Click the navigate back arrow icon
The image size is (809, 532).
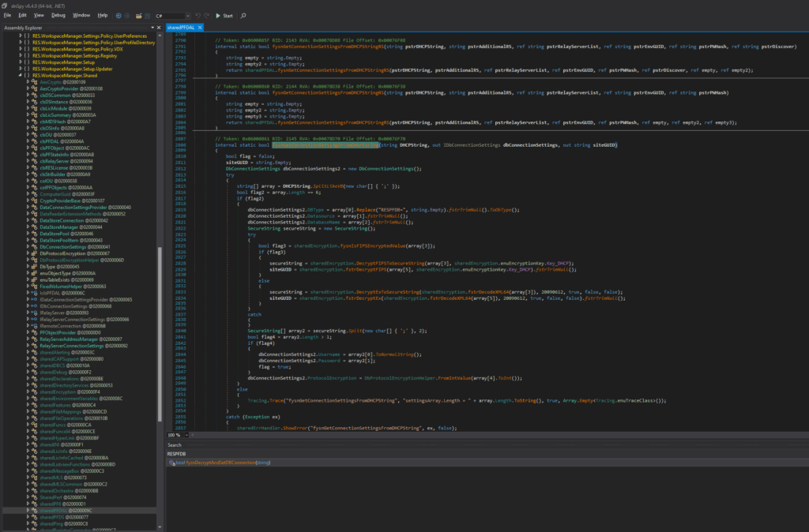click(119, 15)
